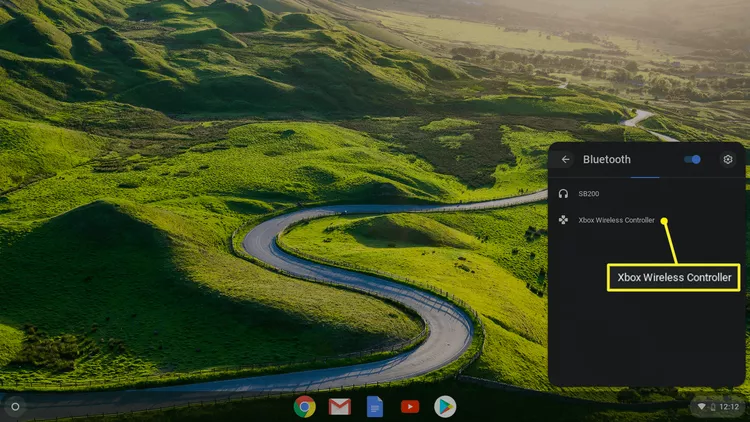
Task: Toggle the Bluetooth switch off
Action: click(692, 159)
